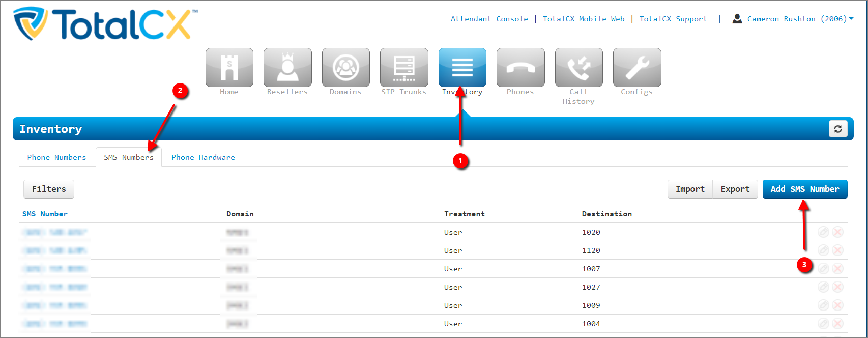Click the user profile icon

tap(737, 19)
